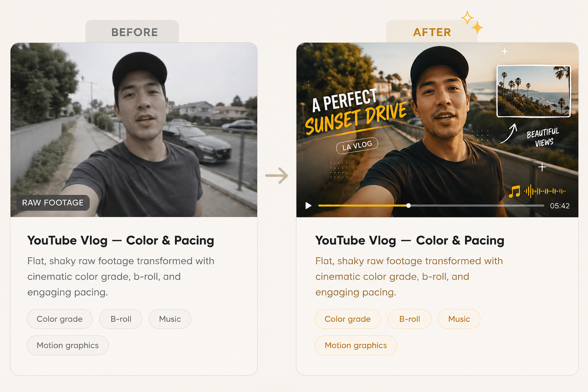Screen dimensions: 588x392
Task: Click the orange Color grade tag in the After card
Action: coord(348,319)
